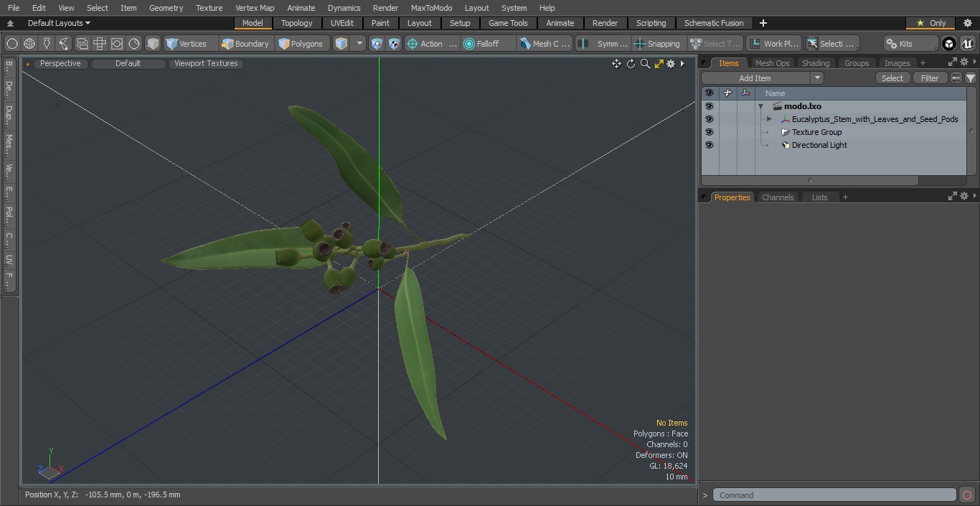
Task: Collapse the modo.lxo scene tree
Action: 760,106
